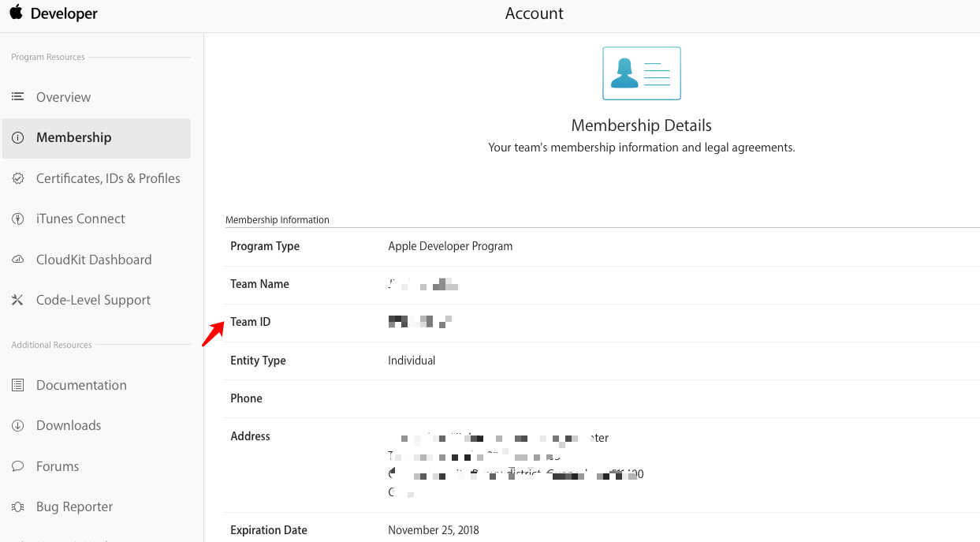Click the Overview list icon

(x=18, y=96)
